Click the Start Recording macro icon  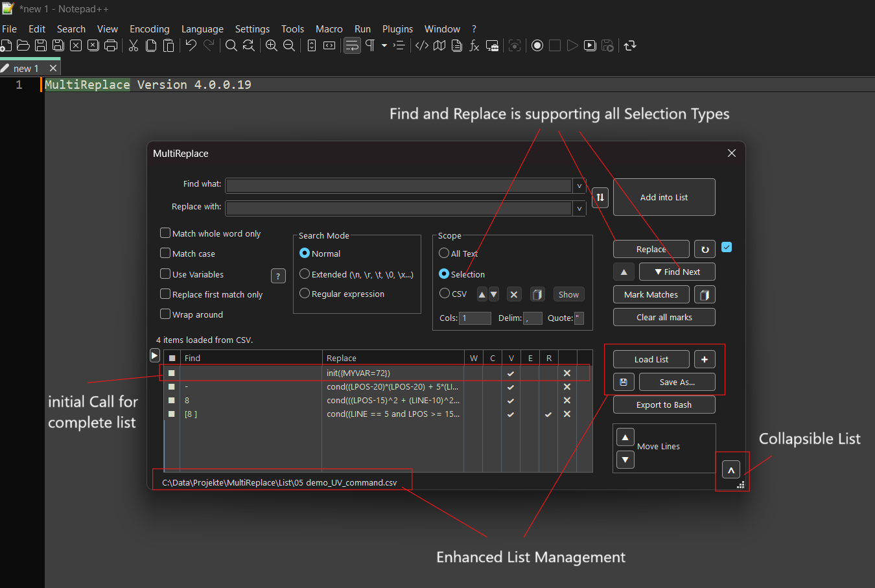[537, 45]
